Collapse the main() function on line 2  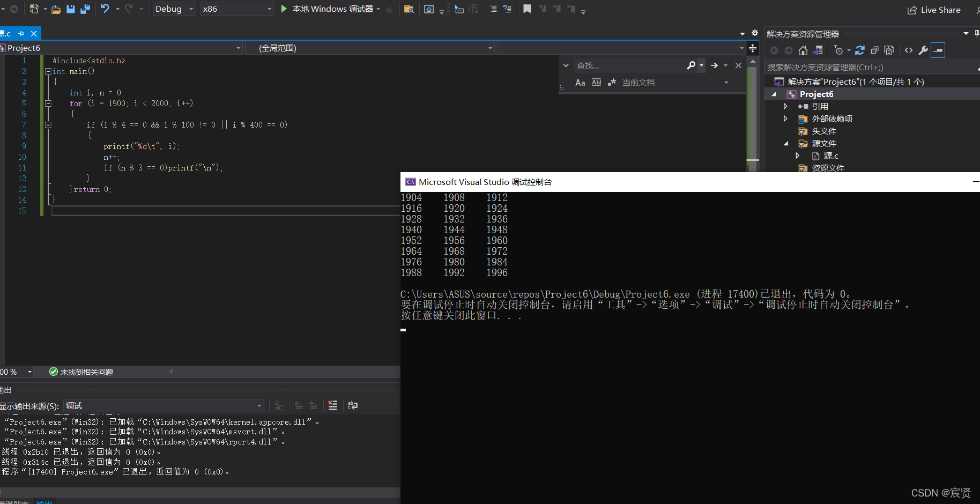tap(48, 71)
